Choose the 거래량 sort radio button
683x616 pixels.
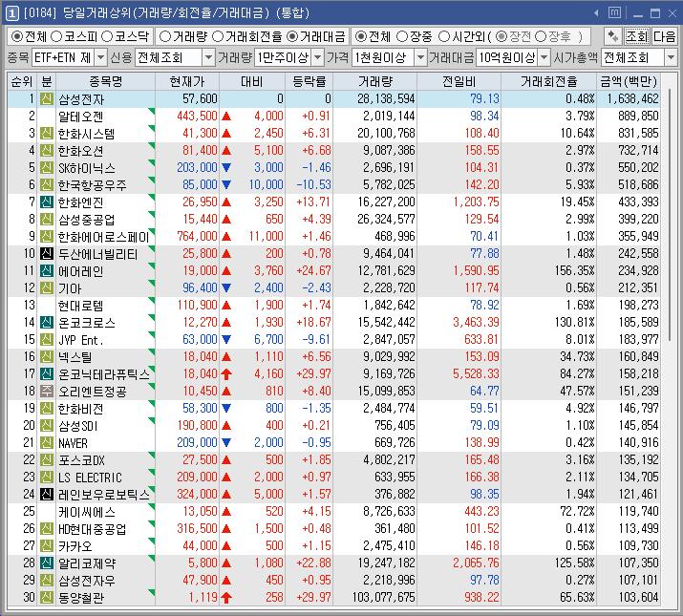pyautogui.click(x=165, y=36)
